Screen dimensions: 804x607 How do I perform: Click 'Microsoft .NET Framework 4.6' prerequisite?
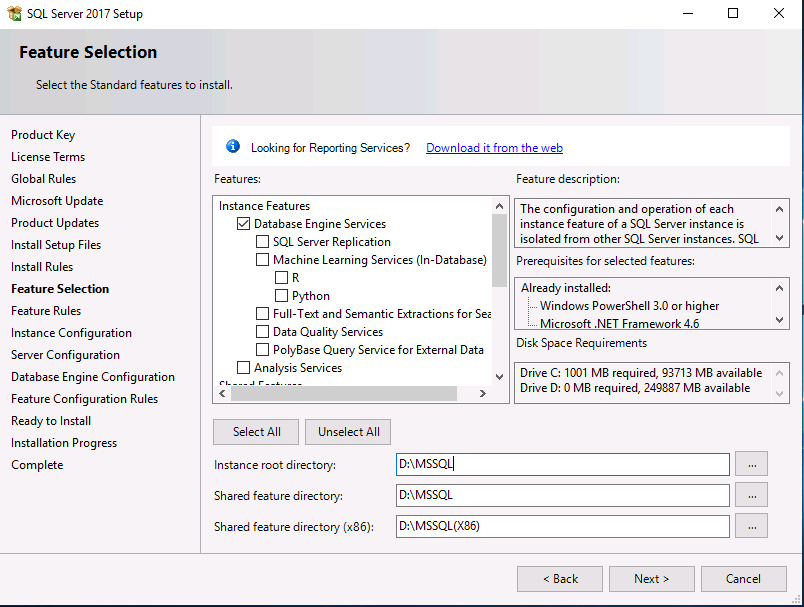coord(619,323)
